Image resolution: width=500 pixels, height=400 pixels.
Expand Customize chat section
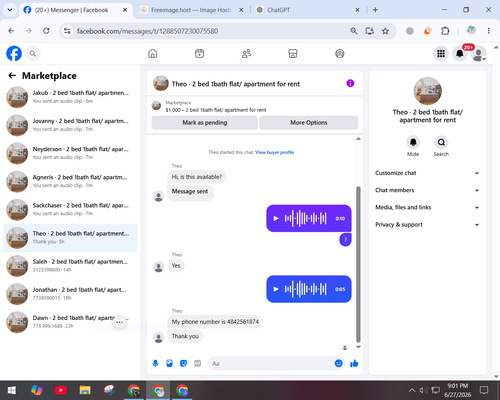[427, 173]
